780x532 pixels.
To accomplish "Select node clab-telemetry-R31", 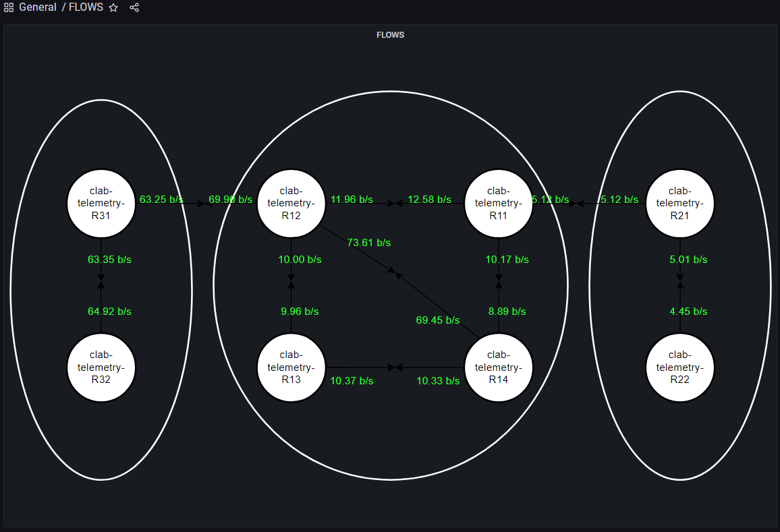I will (x=101, y=203).
